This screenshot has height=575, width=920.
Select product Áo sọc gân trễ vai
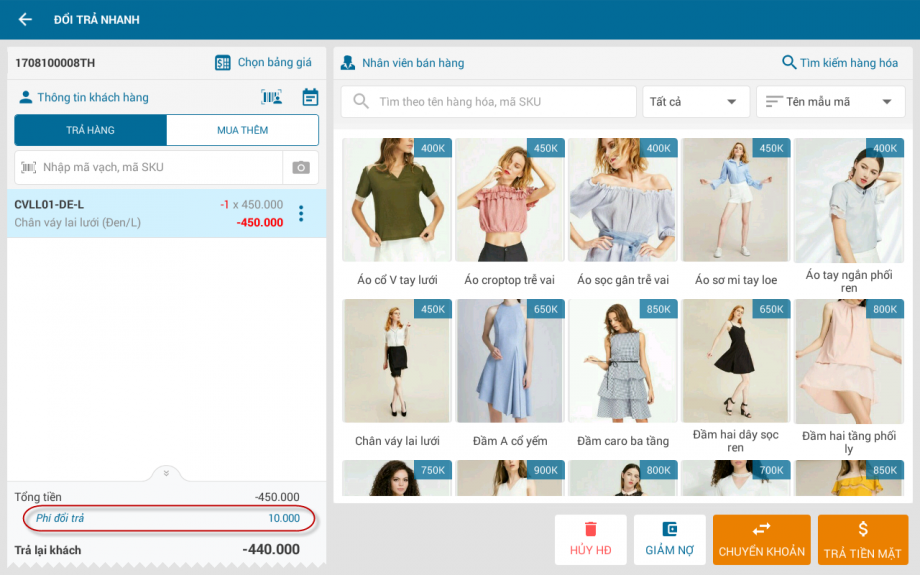point(623,214)
